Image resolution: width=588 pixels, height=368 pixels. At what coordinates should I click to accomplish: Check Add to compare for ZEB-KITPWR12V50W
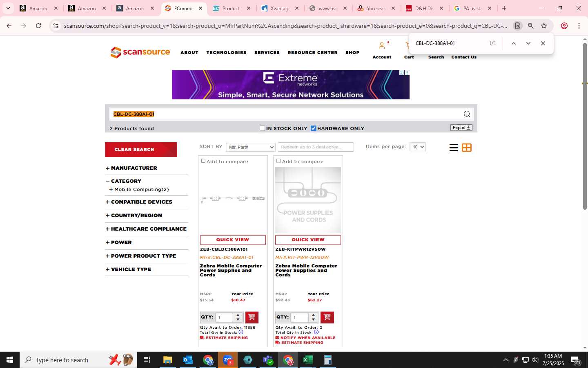point(278,161)
